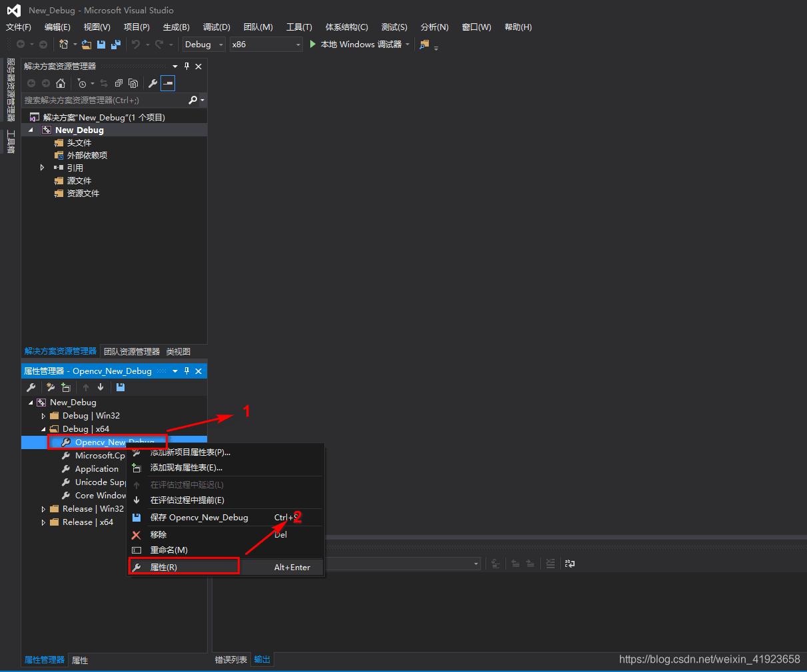Click the green Start Debugging play icon
The height and width of the screenshot is (672, 807).
click(x=313, y=44)
